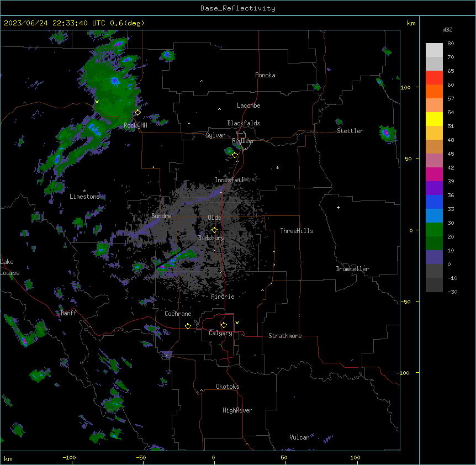Click the magenta 39-42 dBZ legend swatch
476x465 pixels.
[434, 174]
